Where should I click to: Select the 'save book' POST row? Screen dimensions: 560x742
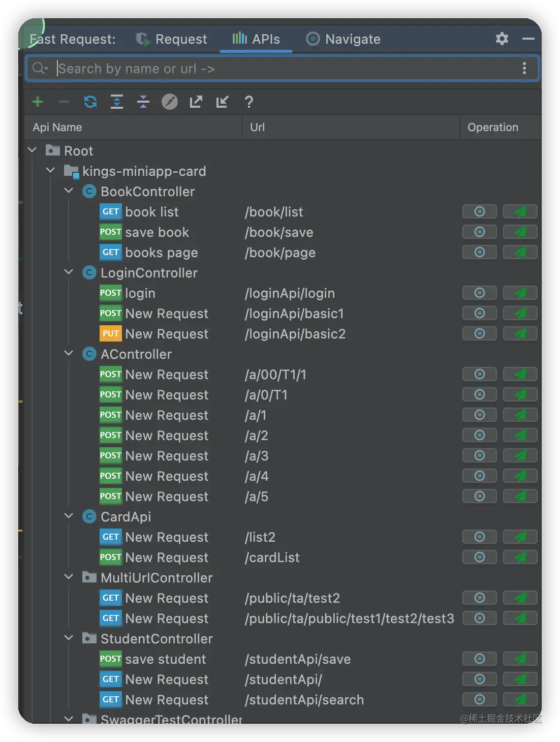tap(283, 232)
